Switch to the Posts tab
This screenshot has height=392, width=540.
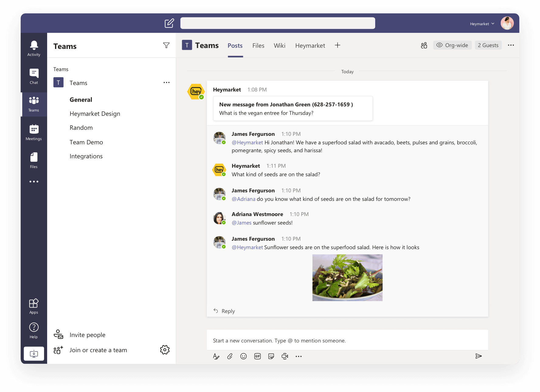click(235, 46)
